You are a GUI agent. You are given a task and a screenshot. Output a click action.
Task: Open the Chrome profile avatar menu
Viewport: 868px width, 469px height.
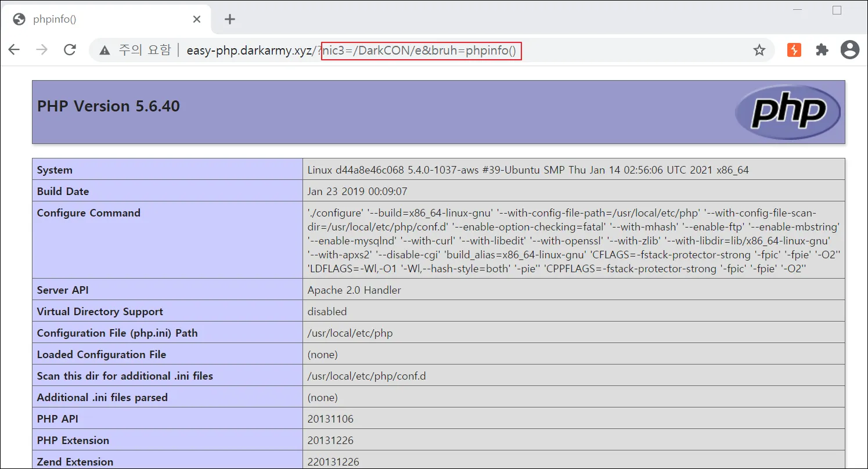click(x=850, y=50)
